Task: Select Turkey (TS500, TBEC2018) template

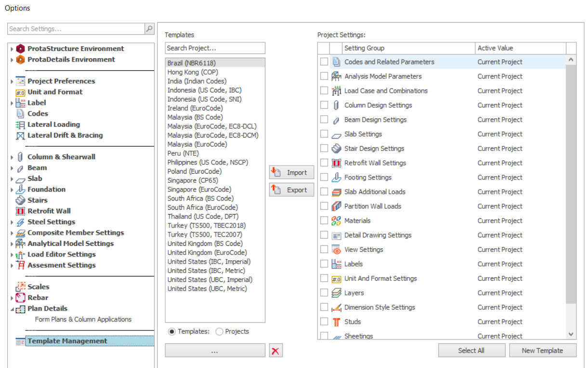Action: click(x=206, y=226)
